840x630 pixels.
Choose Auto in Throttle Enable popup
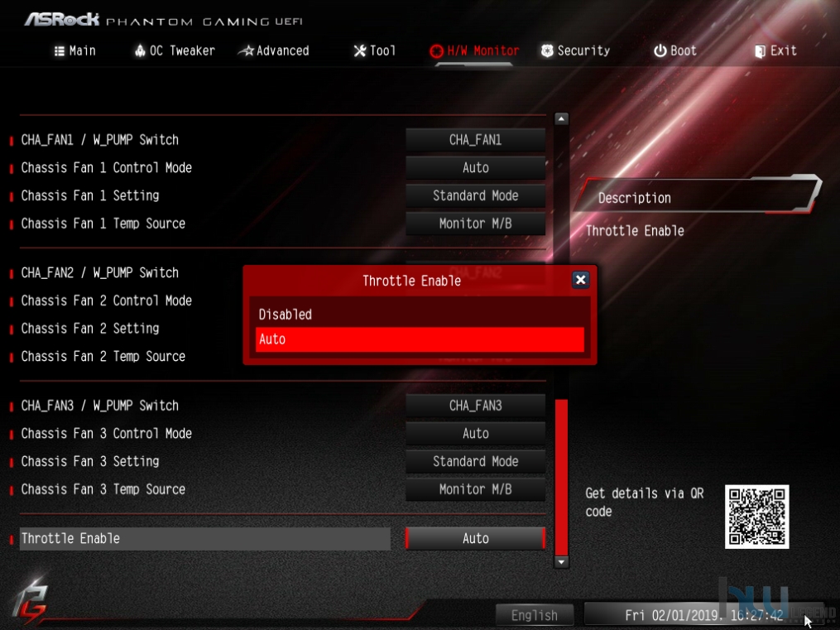[x=420, y=339]
